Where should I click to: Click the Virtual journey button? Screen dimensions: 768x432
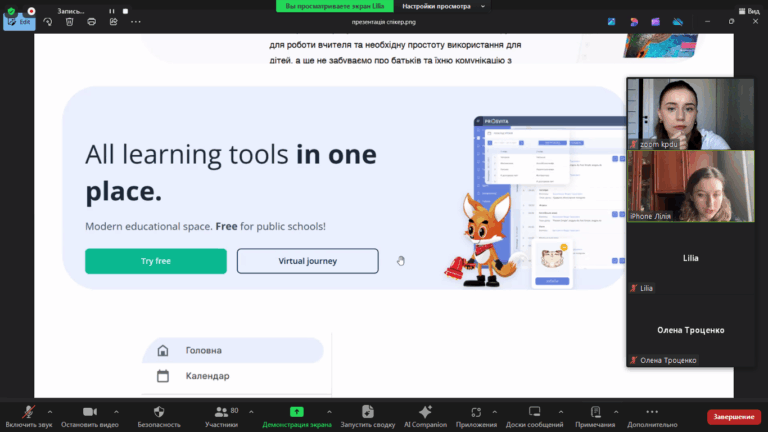(x=308, y=261)
